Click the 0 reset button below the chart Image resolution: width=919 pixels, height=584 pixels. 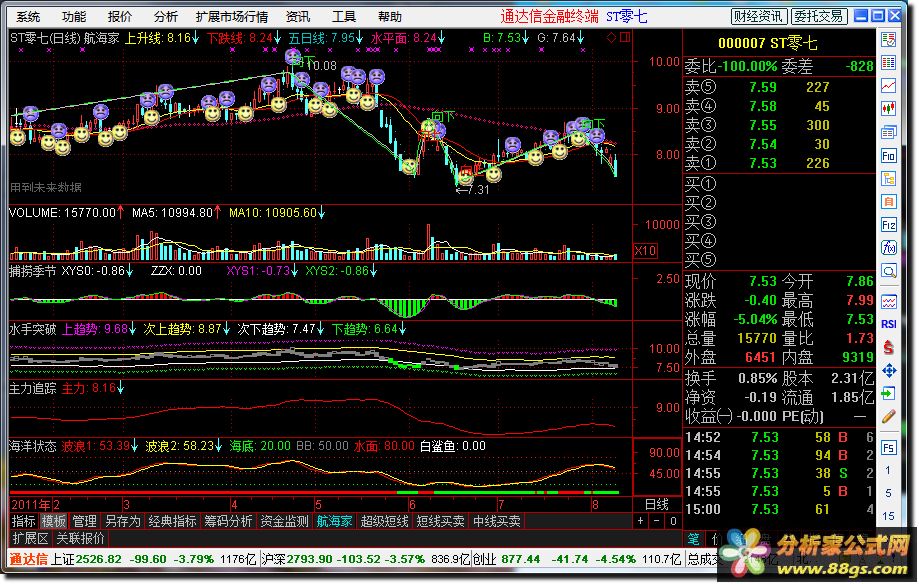(673, 521)
